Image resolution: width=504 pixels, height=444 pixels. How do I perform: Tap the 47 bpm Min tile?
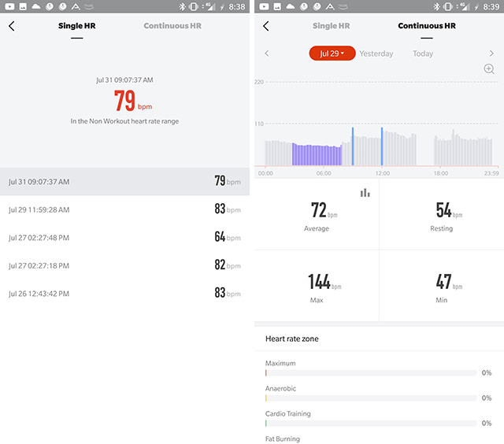coord(442,286)
